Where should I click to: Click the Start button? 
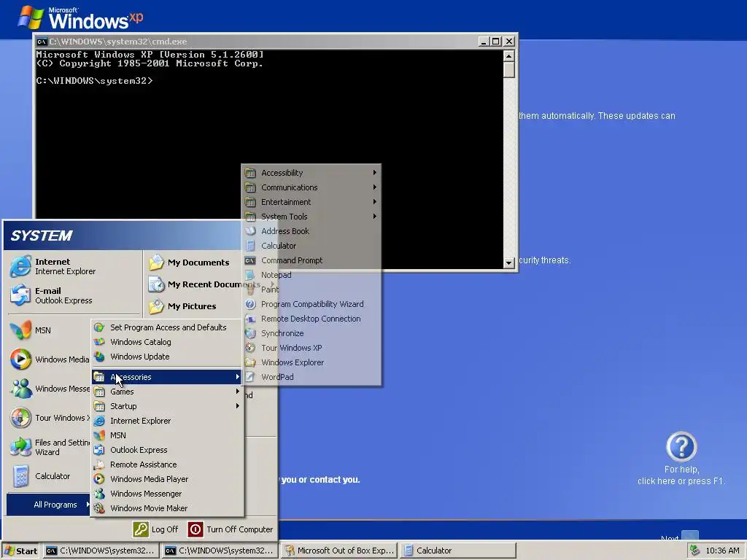20,551
